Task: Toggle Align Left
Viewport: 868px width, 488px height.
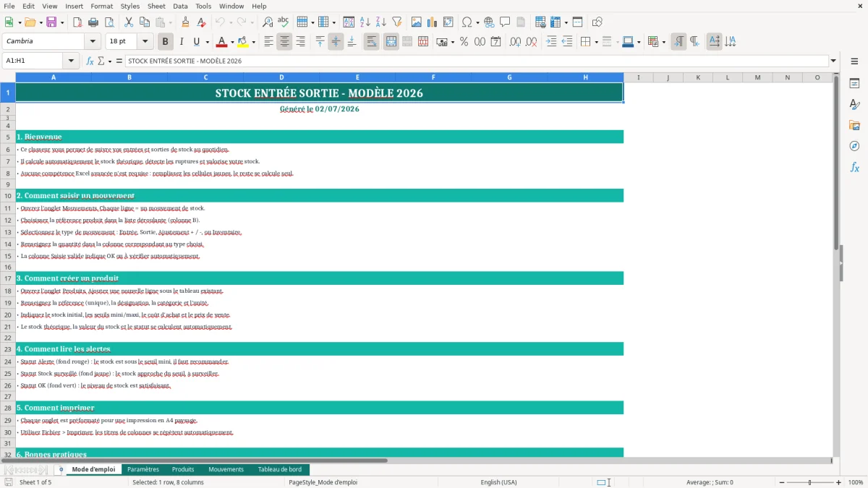Action: coord(268,42)
